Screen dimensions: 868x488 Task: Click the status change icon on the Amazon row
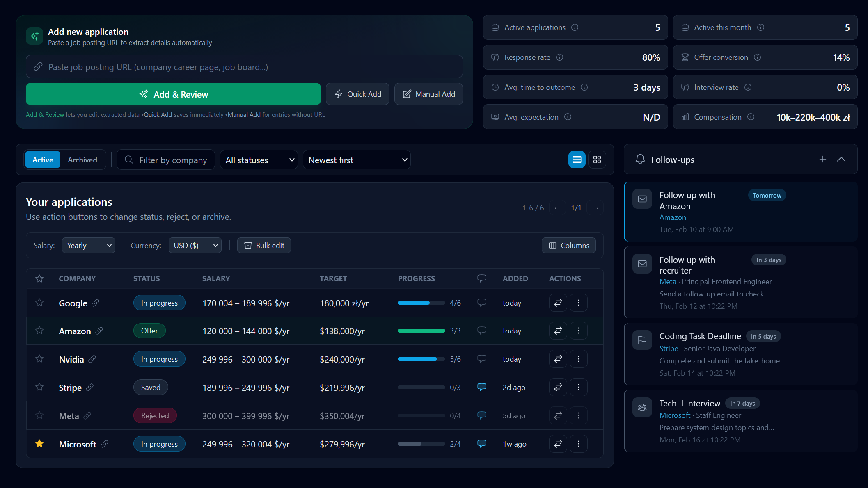pyautogui.click(x=558, y=331)
